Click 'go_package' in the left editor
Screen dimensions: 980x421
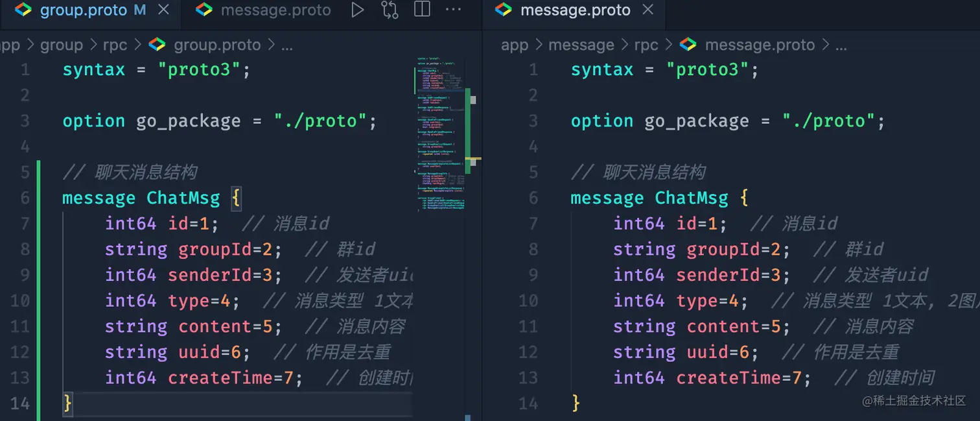[188, 121]
